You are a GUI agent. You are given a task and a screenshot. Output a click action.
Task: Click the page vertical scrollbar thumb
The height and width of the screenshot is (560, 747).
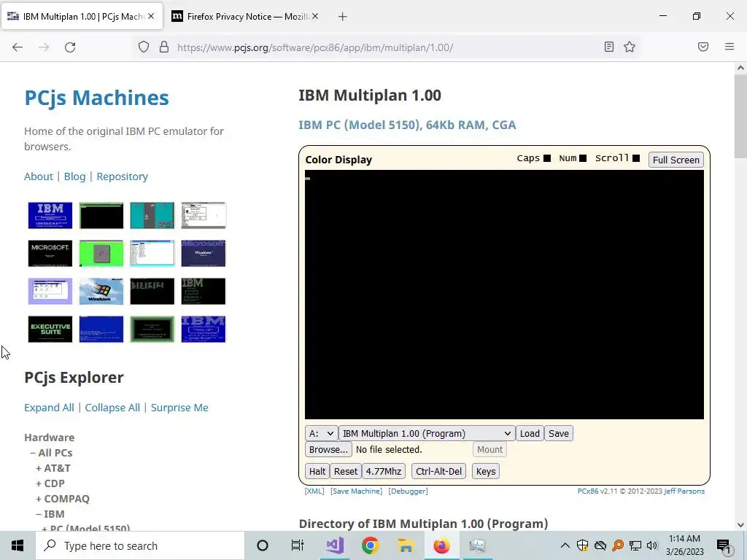tap(740, 117)
